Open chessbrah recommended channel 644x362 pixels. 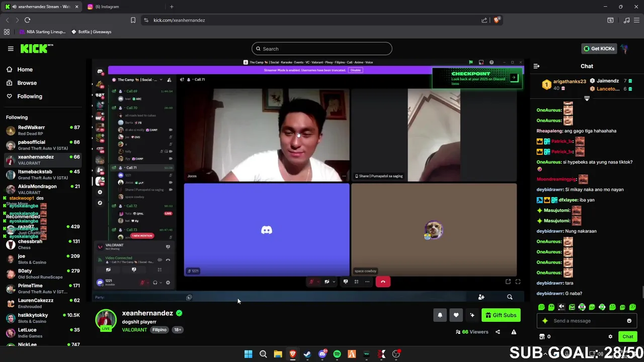click(x=43, y=244)
